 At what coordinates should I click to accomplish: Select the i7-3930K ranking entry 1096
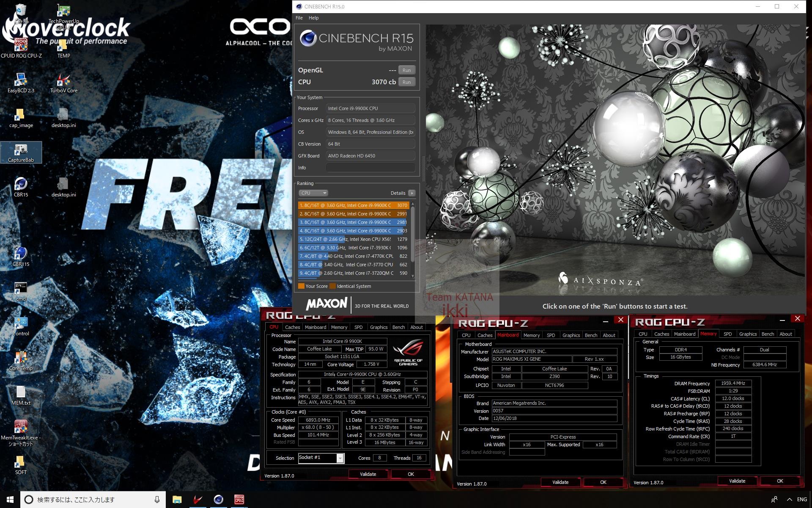(354, 248)
